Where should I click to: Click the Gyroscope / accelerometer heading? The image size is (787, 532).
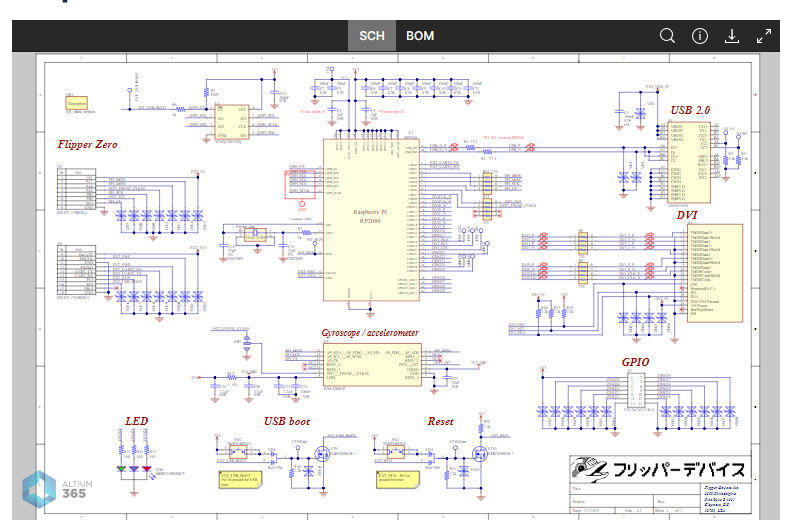click(370, 333)
